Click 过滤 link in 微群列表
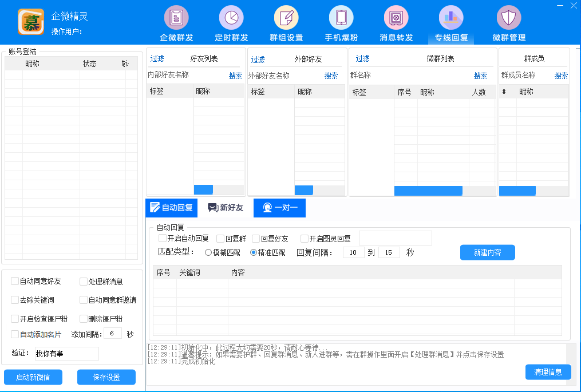Viewport: 581px width, 392px height. (x=362, y=58)
